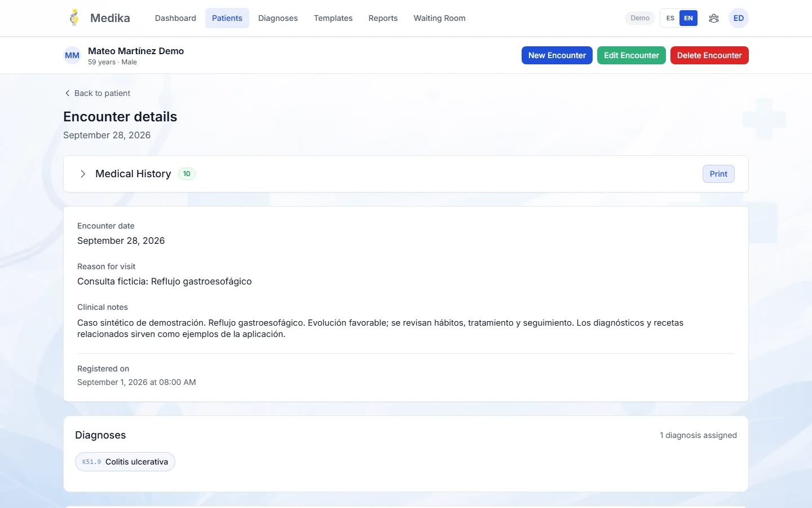Click the '59 years · Male' text
This screenshot has height=508, width=812.
(112, 62)
